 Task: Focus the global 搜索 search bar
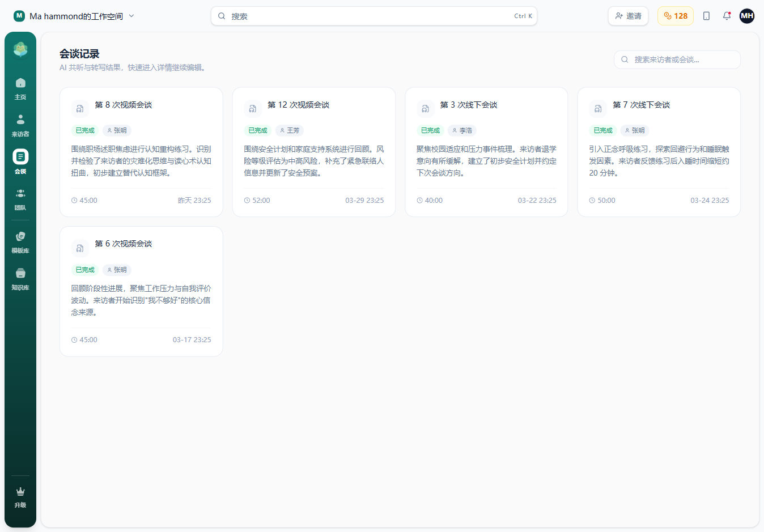click(x=373, y=16)
